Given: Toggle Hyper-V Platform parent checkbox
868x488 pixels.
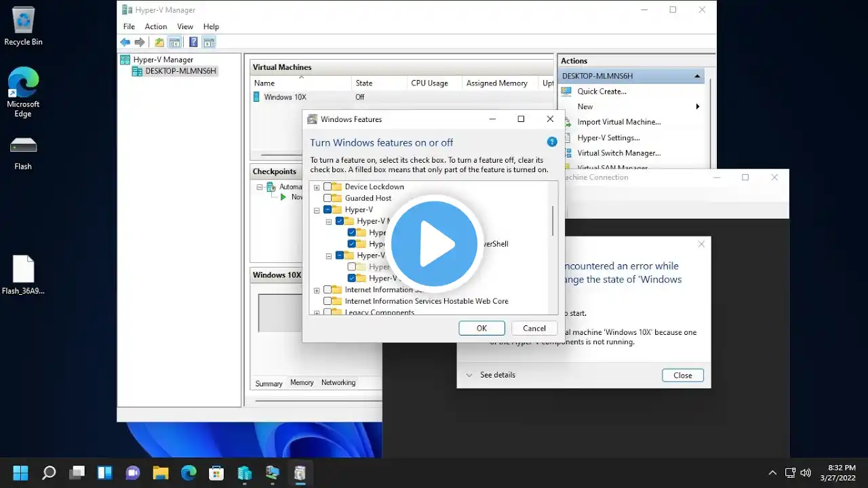Looking at the screenshot, I should coord(340,256).
